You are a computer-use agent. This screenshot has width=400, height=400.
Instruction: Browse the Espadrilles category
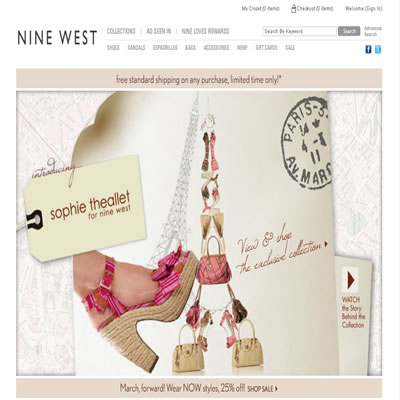click(165, 48)
